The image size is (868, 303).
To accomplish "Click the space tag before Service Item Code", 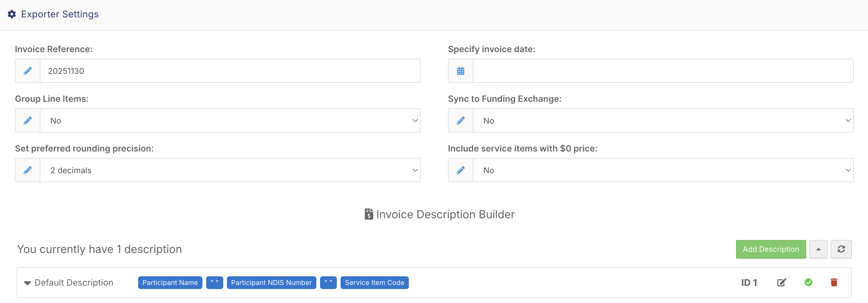I will [x=328, y=283].
